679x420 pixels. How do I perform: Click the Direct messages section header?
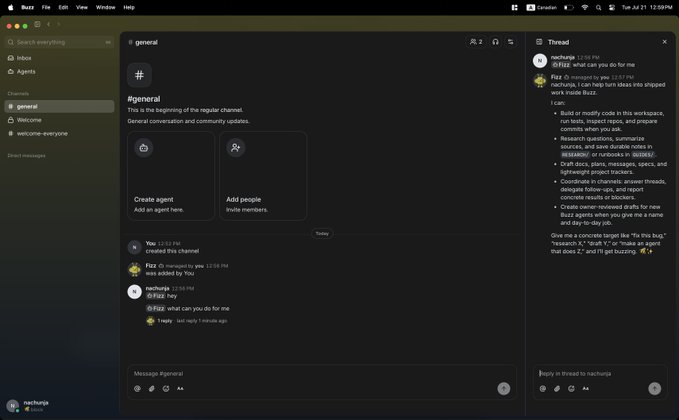coord(26,155)
